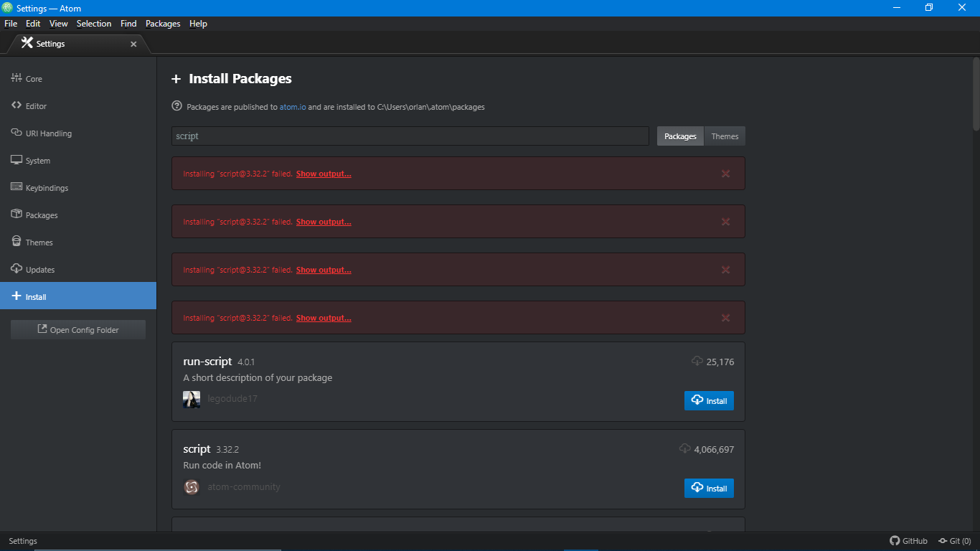The width and height of the screenshot is (980, 551).
Task: Open the Packages panel in the sidebar
Action: tap(78, 215)
